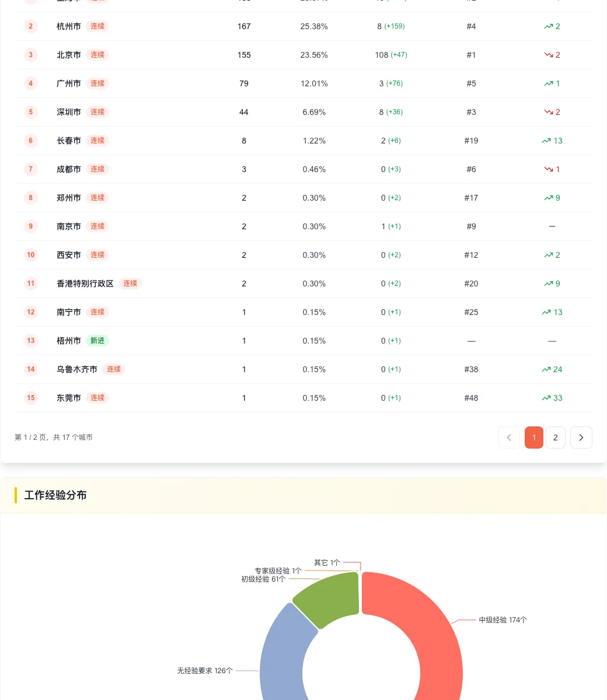The image size is (607, 700).
Task: Select page 2 of the city list
Action: click(x=556, y=437)
